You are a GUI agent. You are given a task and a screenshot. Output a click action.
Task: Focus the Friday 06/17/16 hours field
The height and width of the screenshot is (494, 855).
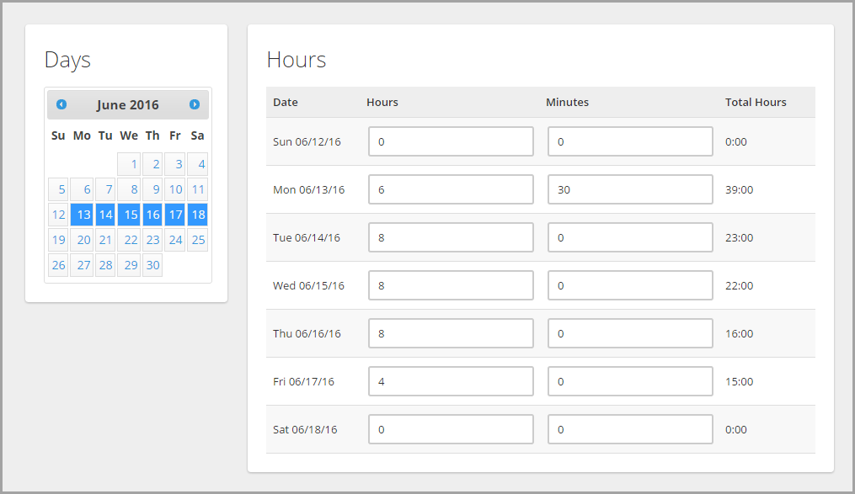451,382
